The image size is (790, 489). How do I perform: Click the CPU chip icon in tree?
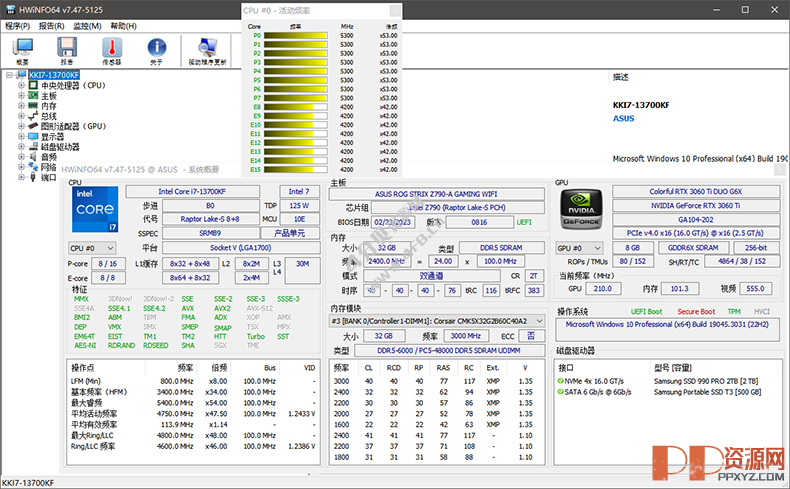[x=33, y=85]
